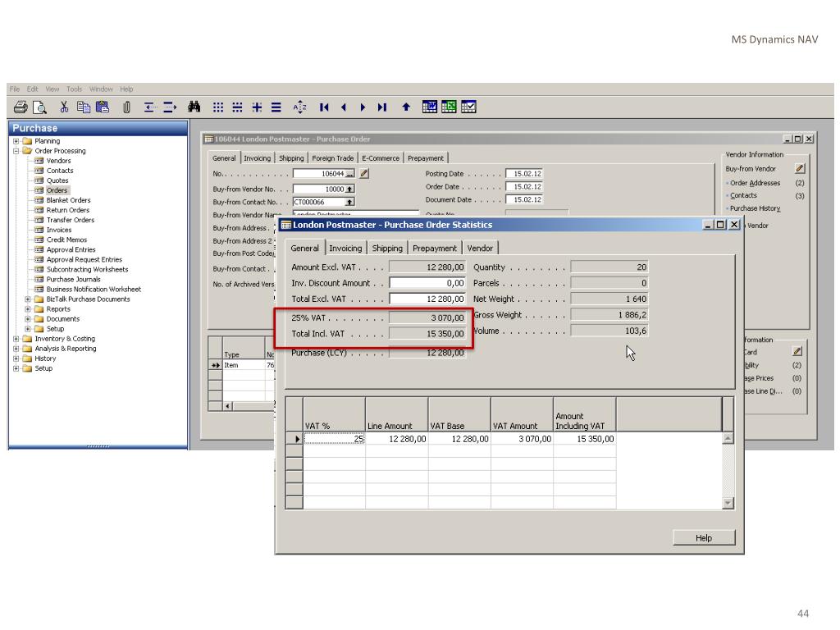Click the Order Date field

tap(524, 186)
